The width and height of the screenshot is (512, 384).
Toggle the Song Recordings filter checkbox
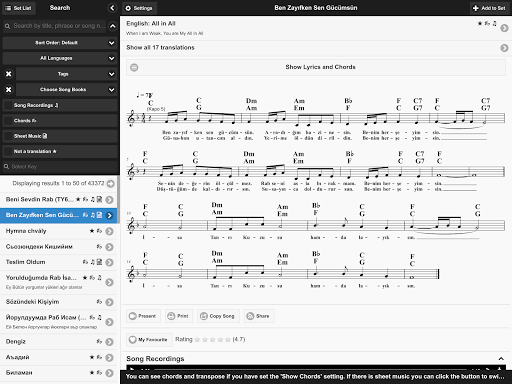8,105
